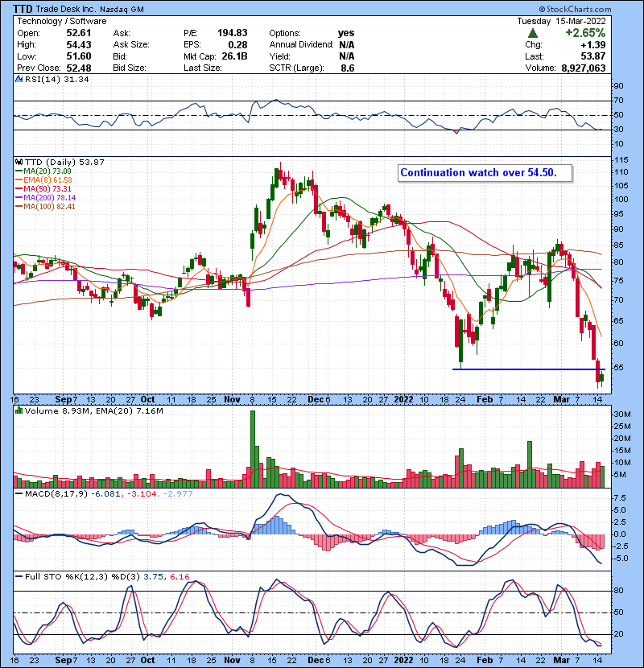
Task: Click the volume bars icon beside Volume label
Action: 19,410
